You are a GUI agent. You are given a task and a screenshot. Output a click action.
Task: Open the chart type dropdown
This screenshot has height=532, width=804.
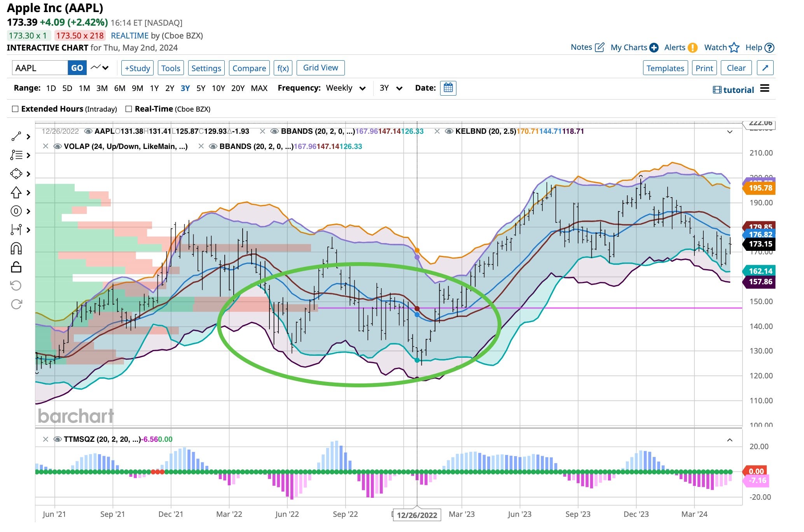click(100, 68)
